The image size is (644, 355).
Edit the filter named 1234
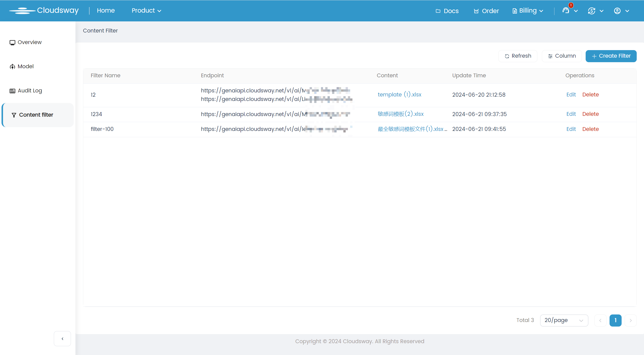coord(571,114)
